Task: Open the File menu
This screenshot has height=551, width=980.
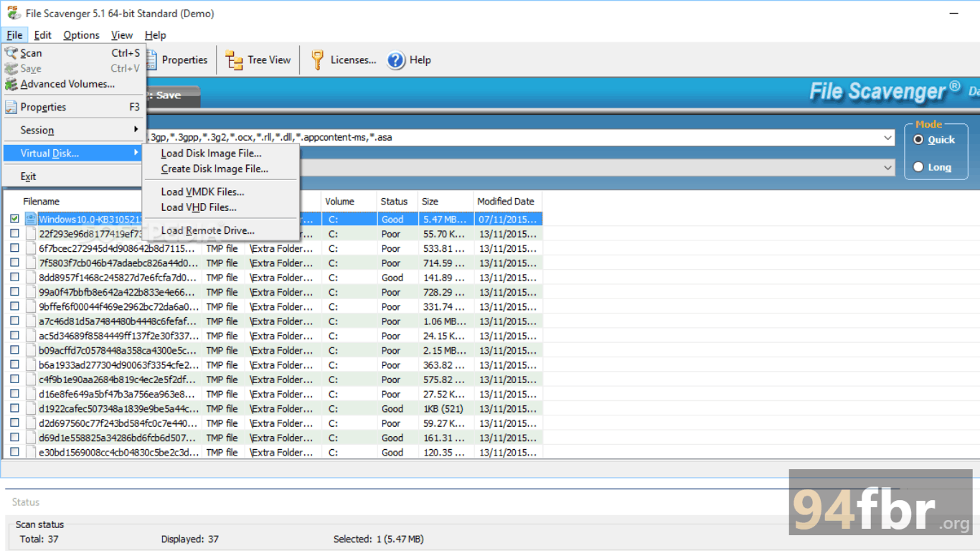Action: point(14,34)
